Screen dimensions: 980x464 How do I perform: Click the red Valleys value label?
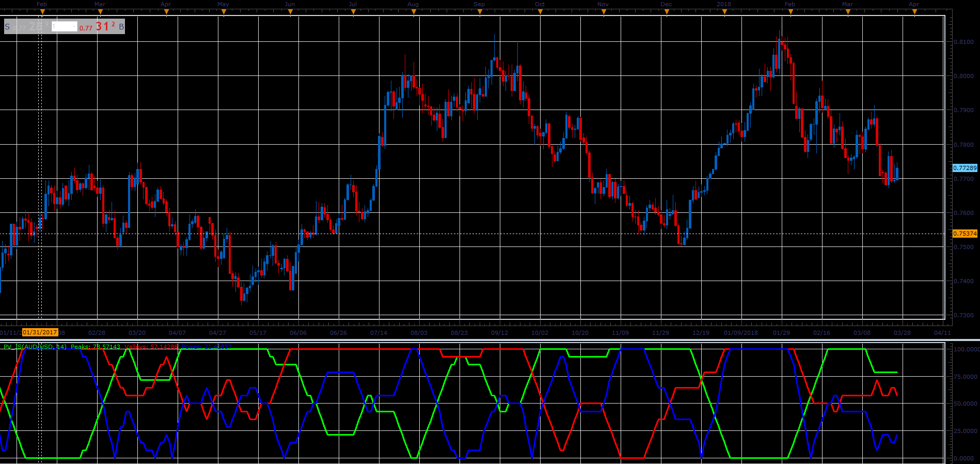tap(151, 347)
